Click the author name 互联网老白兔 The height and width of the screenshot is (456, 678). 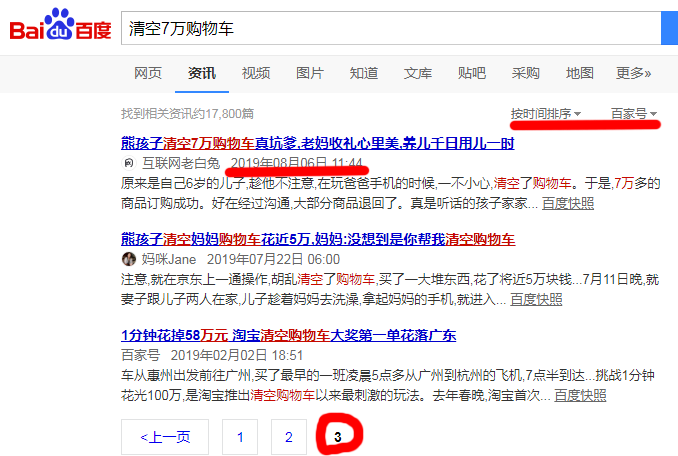click(181, 163)
